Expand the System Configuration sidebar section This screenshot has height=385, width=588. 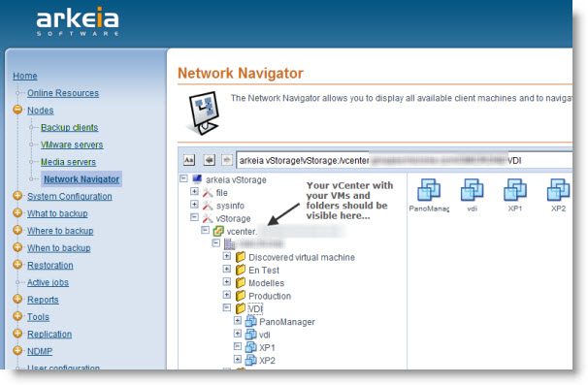[x=17, y=196]
